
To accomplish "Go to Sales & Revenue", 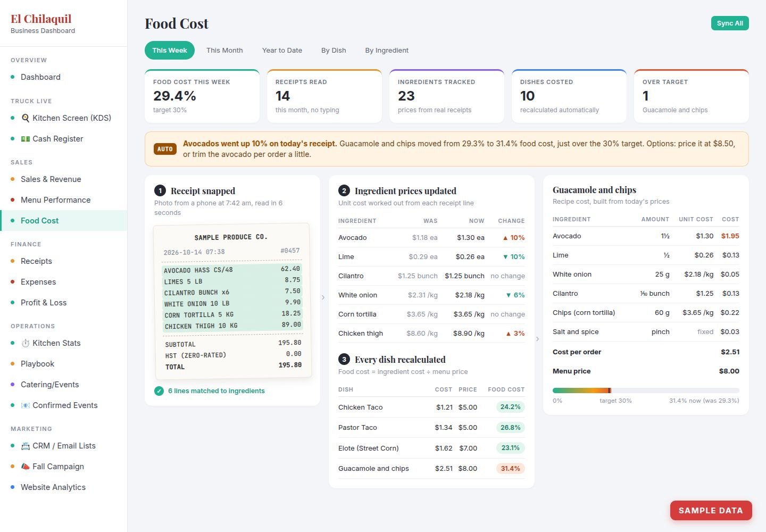I will [x=64, y=179].
